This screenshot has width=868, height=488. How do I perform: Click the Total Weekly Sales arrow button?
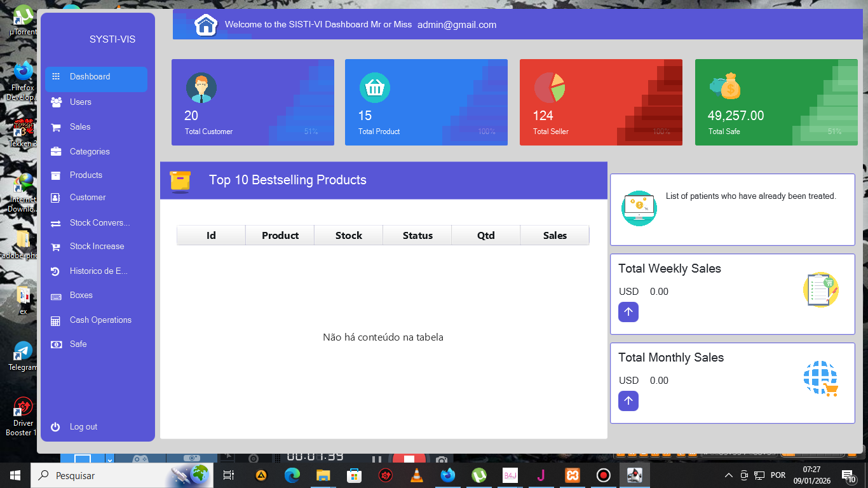628,312
